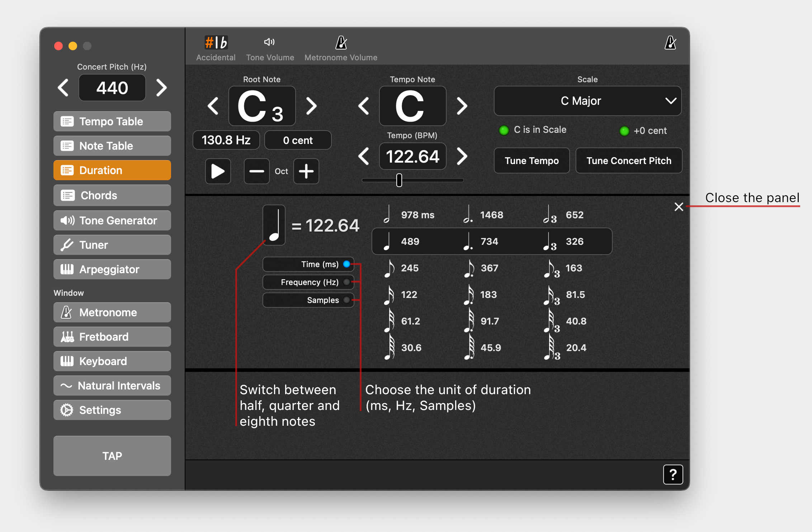Click the 122.64 tempo BPM field
Viewport: 812px width, 532px height.
pos(413,156)
